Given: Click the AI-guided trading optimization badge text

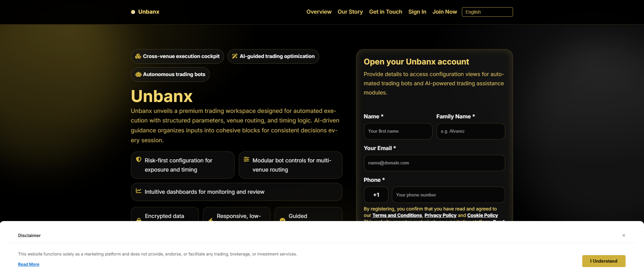Looking at the screenshot, I should tap(277, 56).
